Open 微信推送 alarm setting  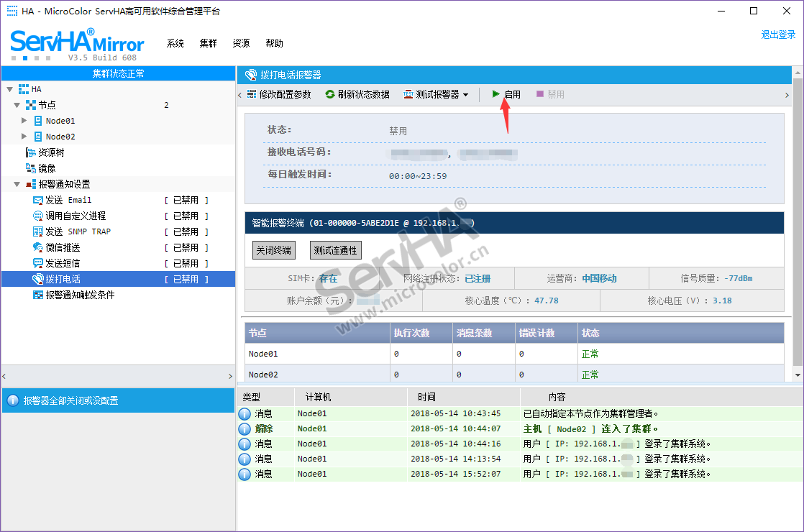tap(63, 247)
